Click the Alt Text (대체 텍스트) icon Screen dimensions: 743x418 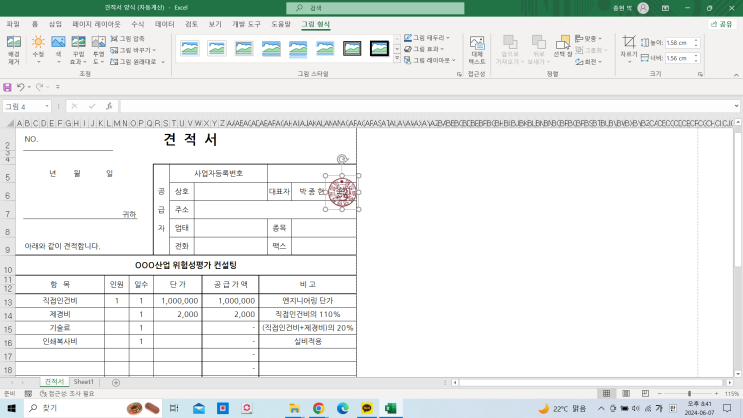pos(477,49)
